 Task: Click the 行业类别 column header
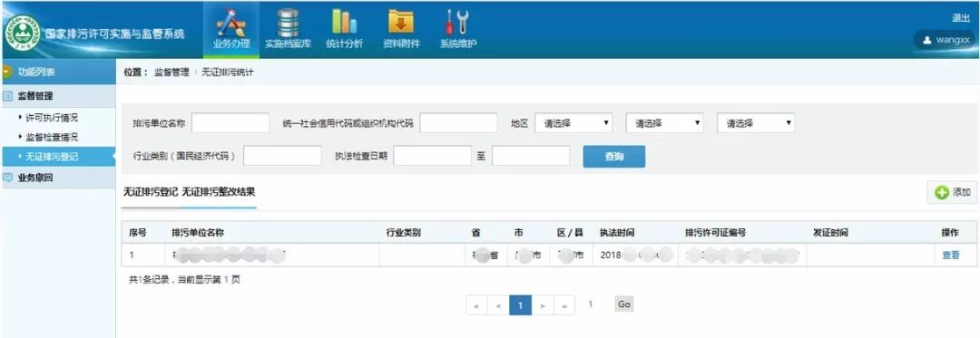point(403,233)
